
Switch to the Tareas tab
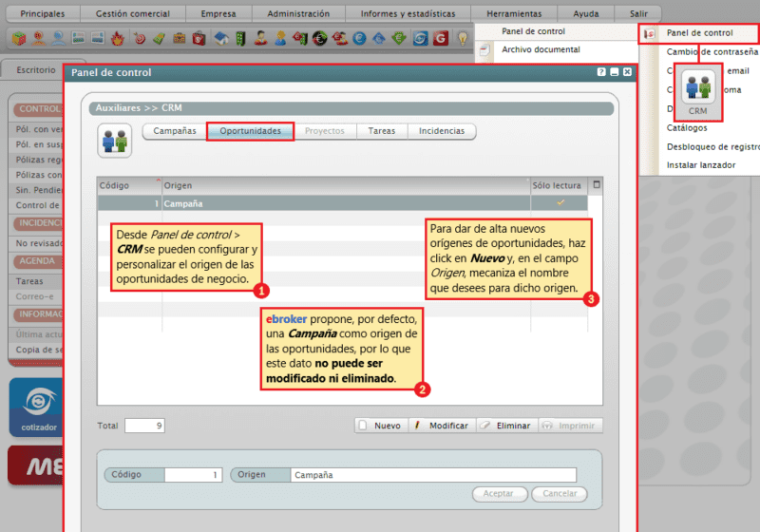[382, 131]
